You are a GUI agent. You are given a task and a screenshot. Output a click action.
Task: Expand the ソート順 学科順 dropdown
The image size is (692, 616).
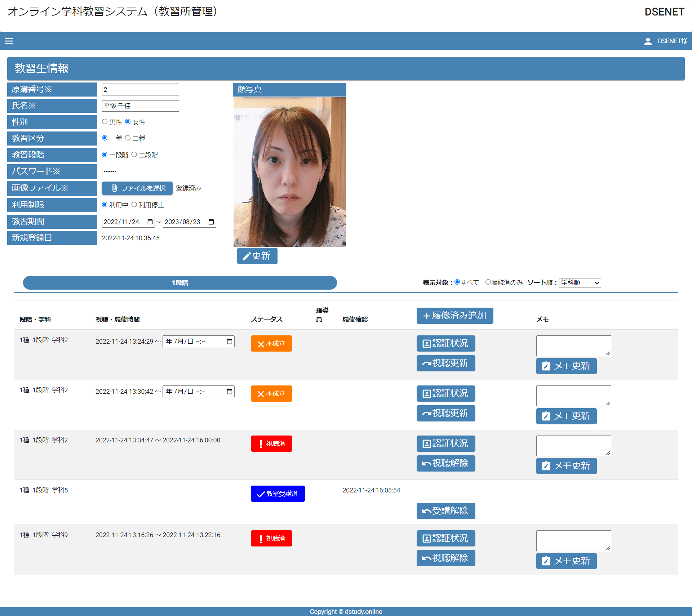tap(580, 283)
